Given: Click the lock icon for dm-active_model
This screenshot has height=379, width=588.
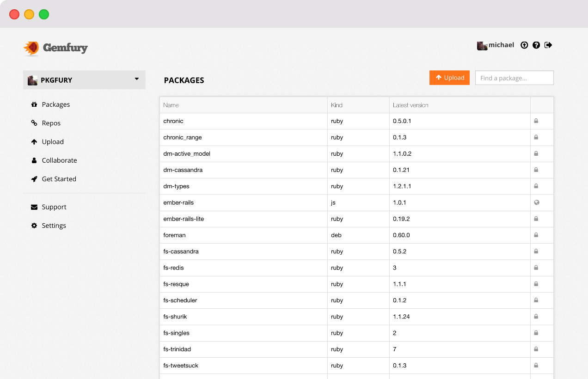Looking at the screenshot, I should (536, 153).
